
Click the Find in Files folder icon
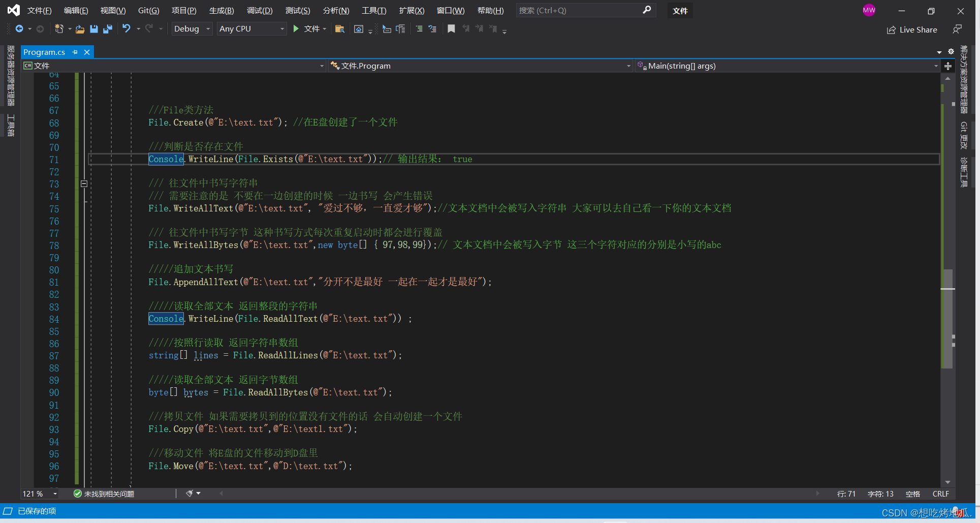340,29
